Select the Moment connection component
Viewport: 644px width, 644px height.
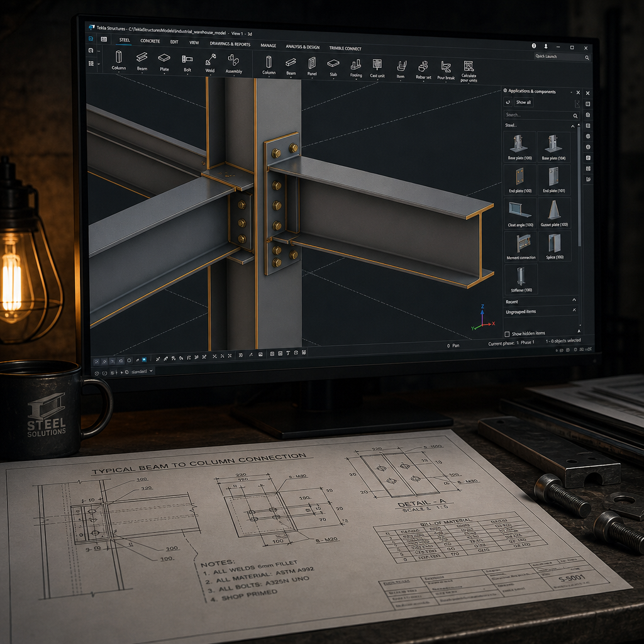pos(521,246)
